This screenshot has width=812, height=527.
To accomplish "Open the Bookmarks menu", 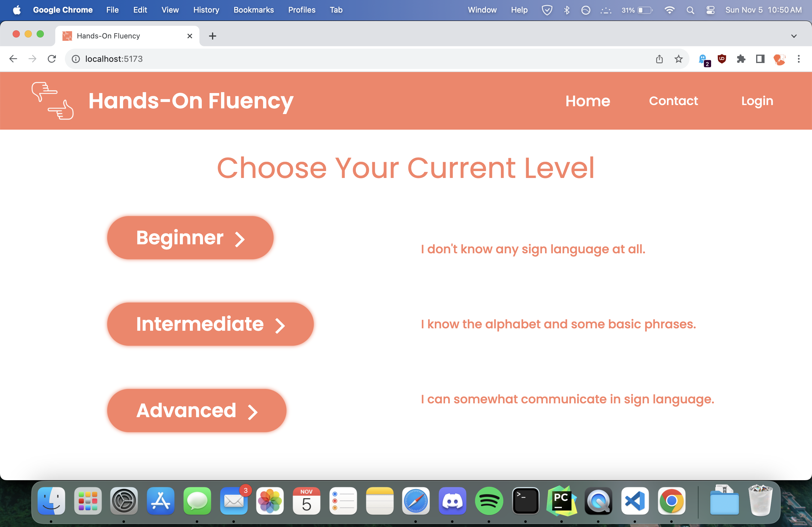I will [253, 10].
